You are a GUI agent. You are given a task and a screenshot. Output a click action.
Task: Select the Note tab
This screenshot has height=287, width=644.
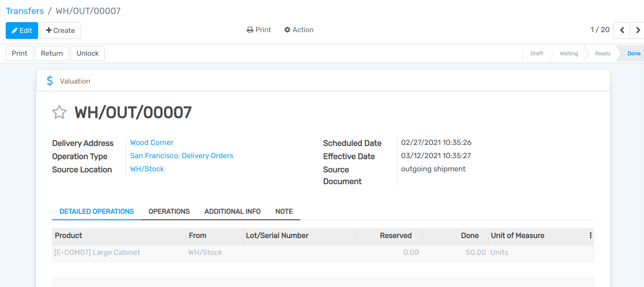coord(284,211)
